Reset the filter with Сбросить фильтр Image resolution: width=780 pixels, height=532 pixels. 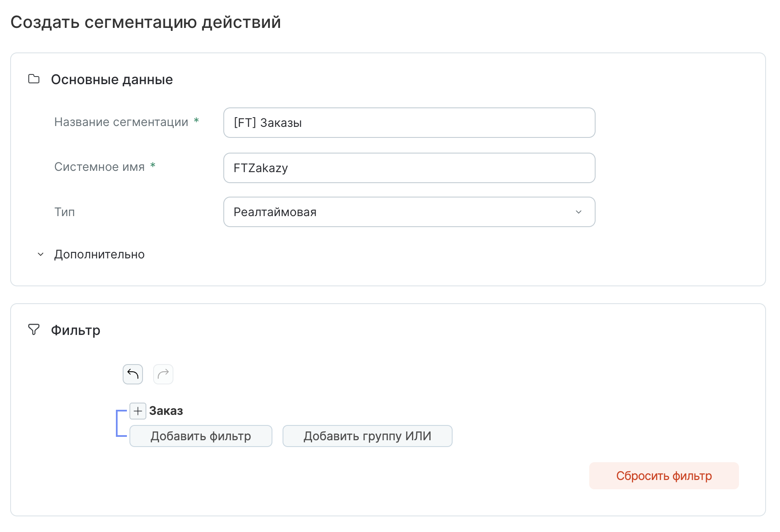[664, 476]
